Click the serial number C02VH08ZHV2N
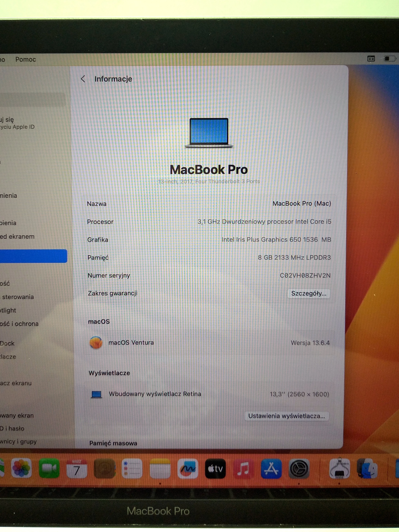This screenshot has width=399, height=532. 305,276
